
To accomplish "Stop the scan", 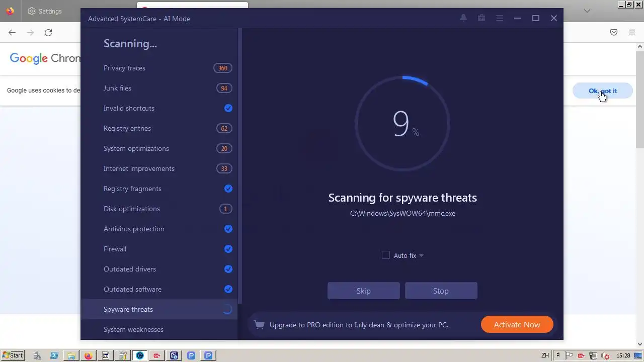I will point(441,291).
